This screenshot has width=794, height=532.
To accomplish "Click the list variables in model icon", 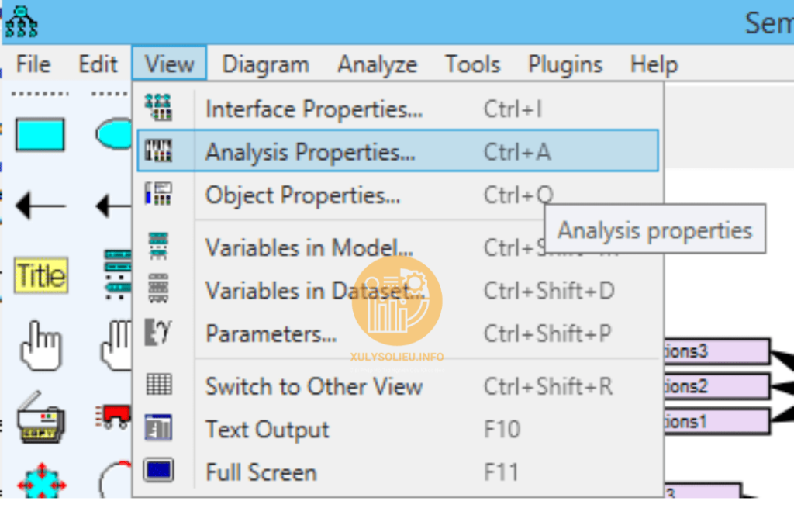I will tap(117, 274).
